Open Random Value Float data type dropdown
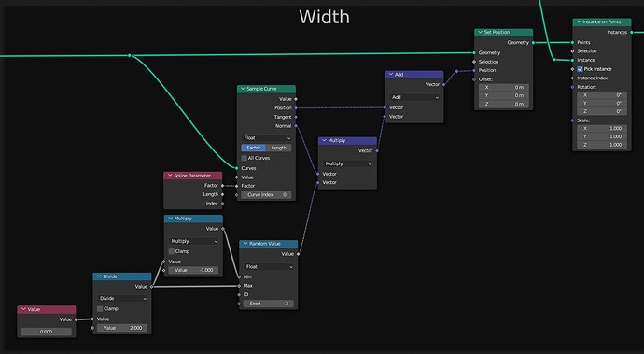 (x=268, y=267)
